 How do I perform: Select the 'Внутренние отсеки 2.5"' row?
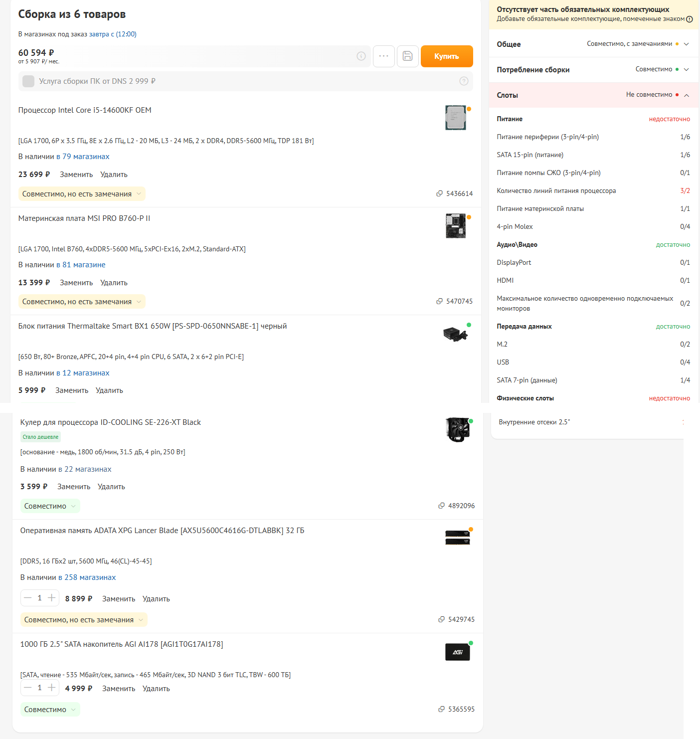(x=591, y=422)
